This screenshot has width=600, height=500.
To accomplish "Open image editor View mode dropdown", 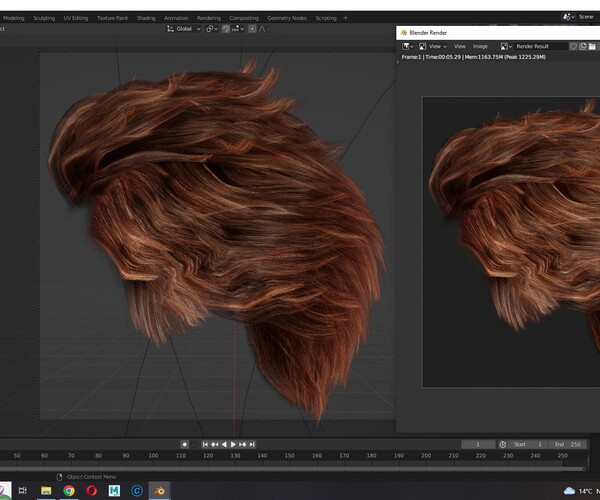I will (x=433, y=46).
